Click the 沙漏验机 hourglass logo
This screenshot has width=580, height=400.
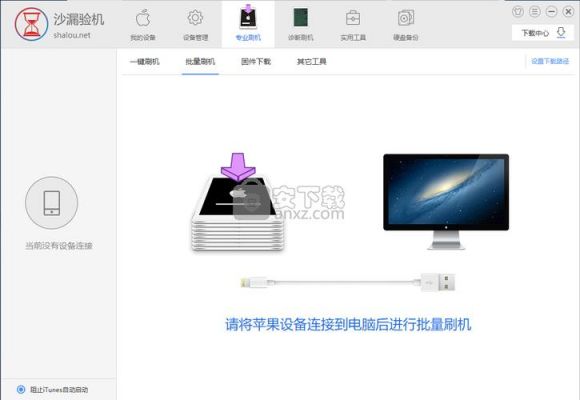tap(31, 24)
